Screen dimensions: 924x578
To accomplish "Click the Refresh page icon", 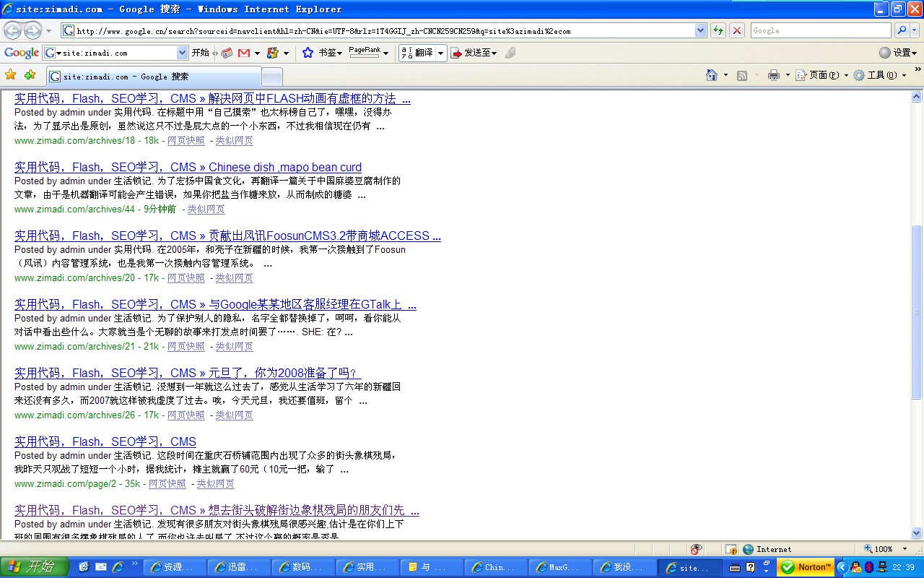I will point(718,30).
